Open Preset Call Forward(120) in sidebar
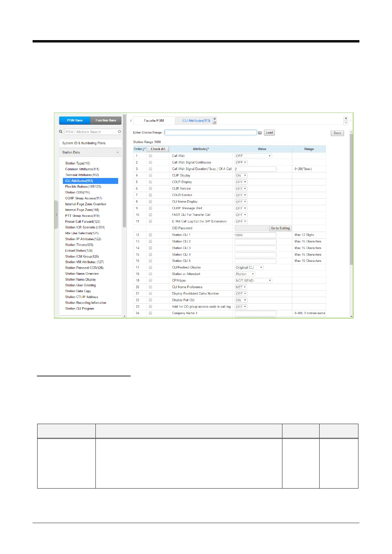Viewport: 392px width, 554px height. point(83,221)
